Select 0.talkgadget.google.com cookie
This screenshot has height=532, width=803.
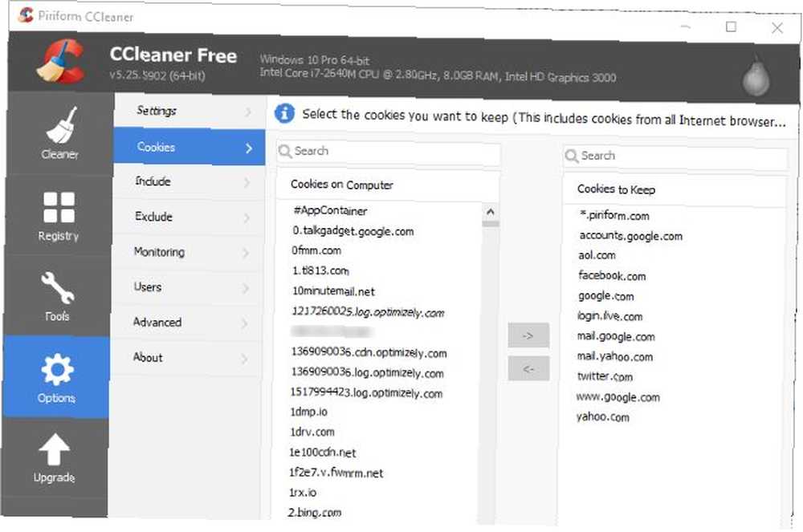[x=353, y=231]
